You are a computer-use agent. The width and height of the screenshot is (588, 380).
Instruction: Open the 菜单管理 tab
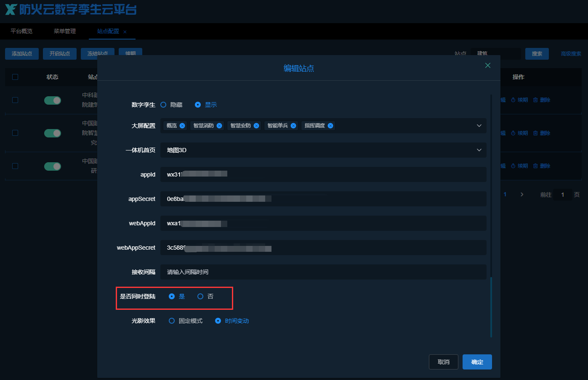click(x=65, y=31)
